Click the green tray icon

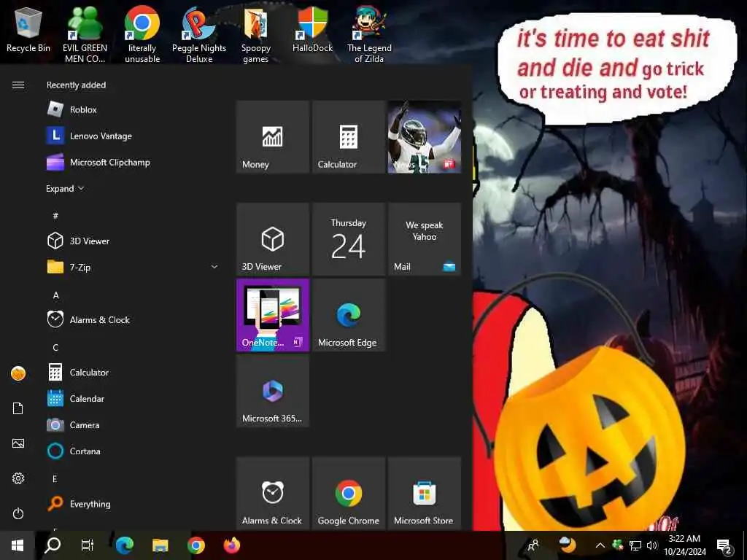coord(617,544)
